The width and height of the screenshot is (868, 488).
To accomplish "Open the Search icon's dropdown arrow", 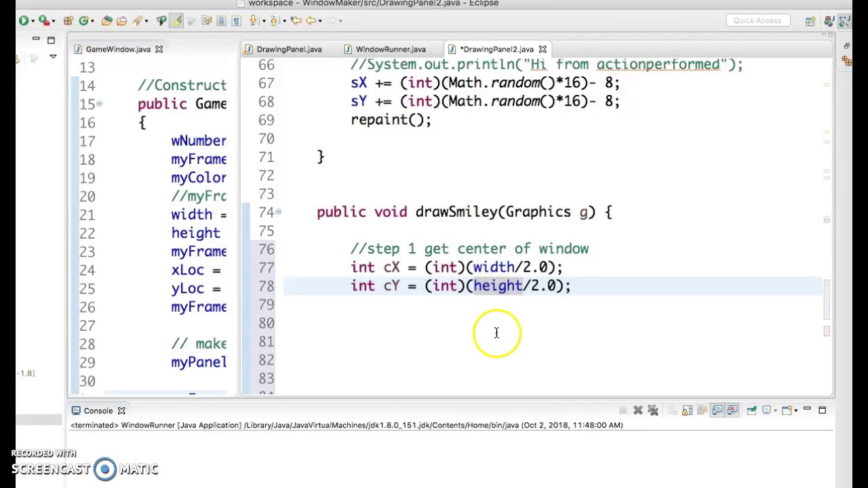I will point(146,21).
